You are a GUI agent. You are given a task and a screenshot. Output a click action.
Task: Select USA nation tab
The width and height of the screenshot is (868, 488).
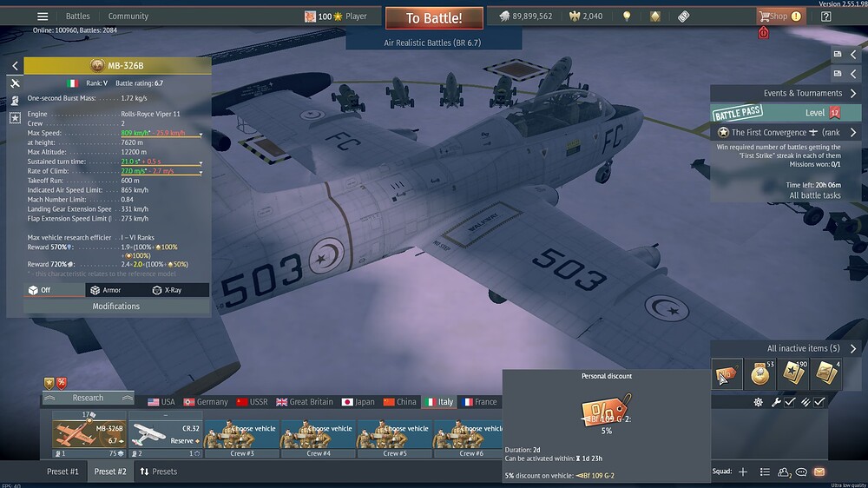[161, 401]
